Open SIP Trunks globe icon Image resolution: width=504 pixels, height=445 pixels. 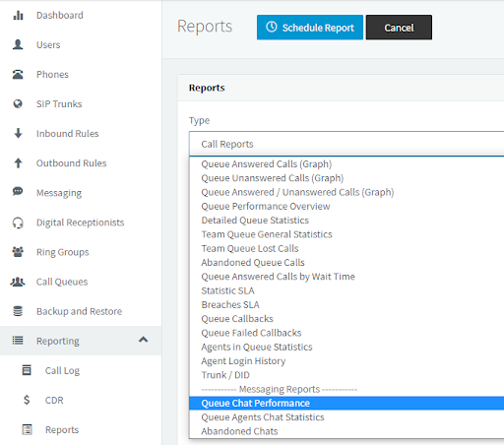click(x=18, y=104)
